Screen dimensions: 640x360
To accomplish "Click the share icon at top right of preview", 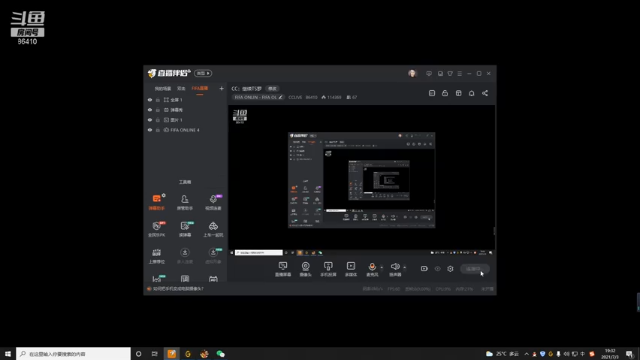I will (485, 93).
